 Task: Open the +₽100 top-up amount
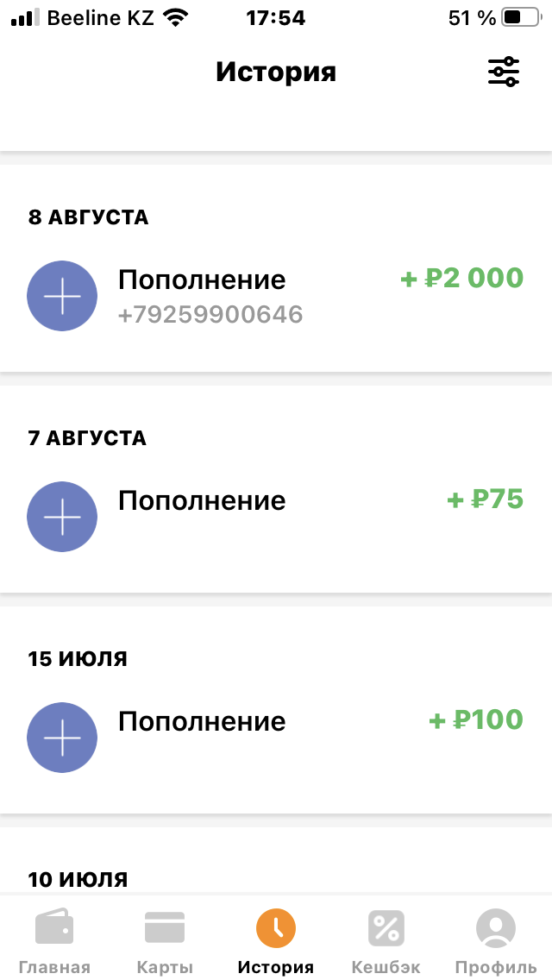point(476,720)
